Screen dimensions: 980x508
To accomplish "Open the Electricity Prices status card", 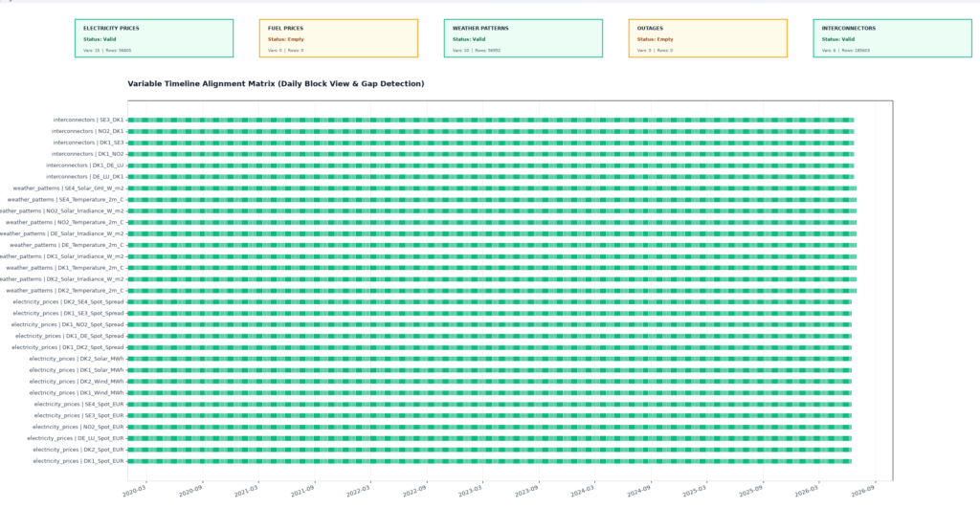I will pyautogui.click(x=154, y=38).
